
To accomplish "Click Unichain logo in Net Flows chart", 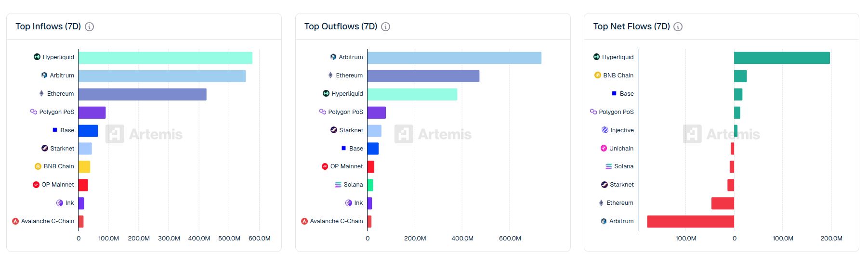I will click(x=604, y=148).
